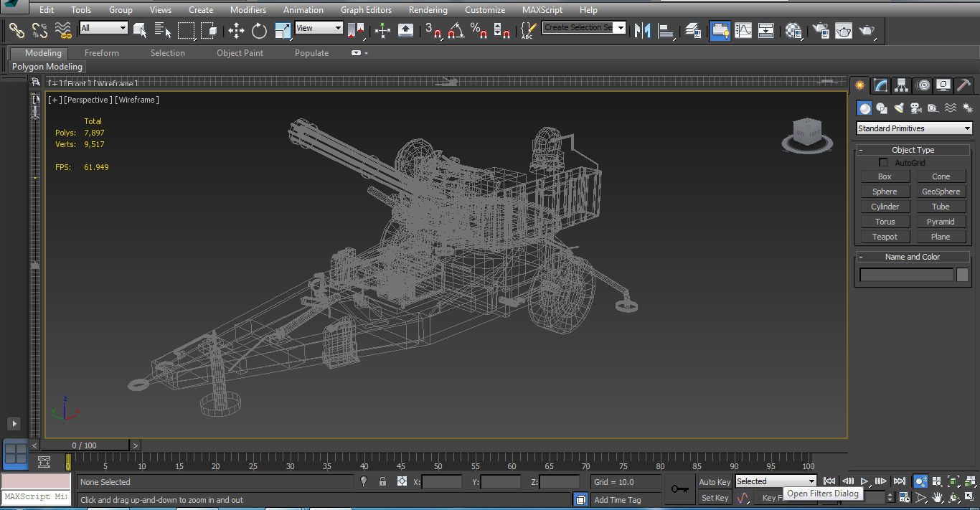
Task: Open the Material Editor icon
Action: (793, 30)
